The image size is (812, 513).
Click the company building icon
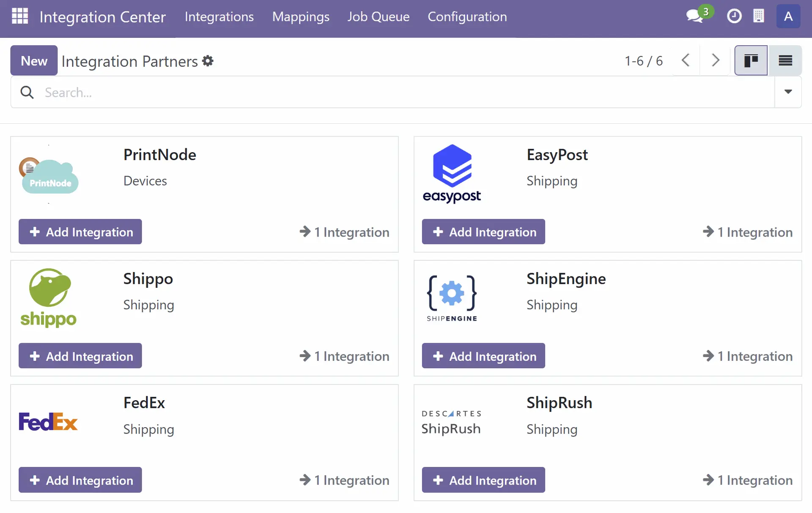(759, 16)
